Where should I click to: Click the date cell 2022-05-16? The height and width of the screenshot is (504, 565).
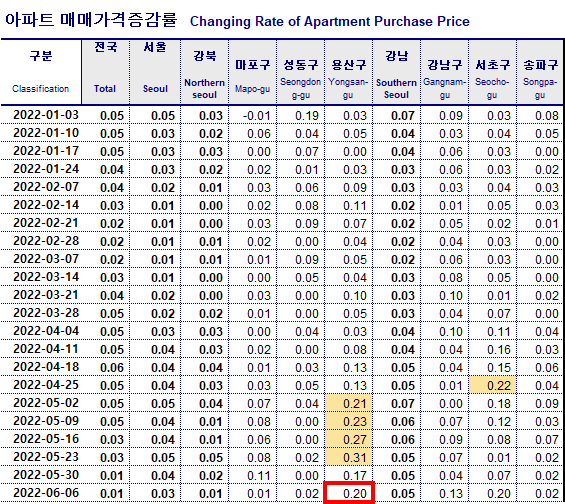click(x=46, y=439)
